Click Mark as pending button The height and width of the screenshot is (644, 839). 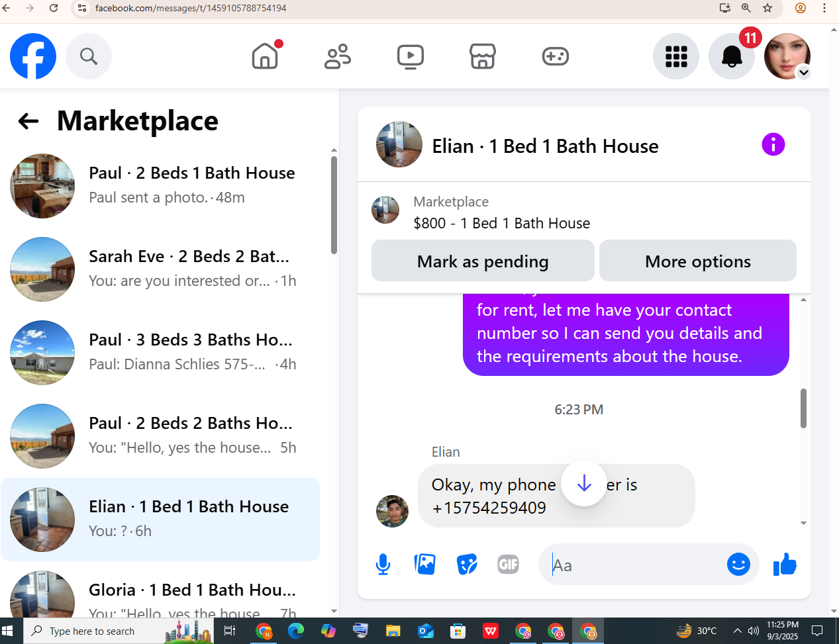pyautogui.click(x=483, y=261)
